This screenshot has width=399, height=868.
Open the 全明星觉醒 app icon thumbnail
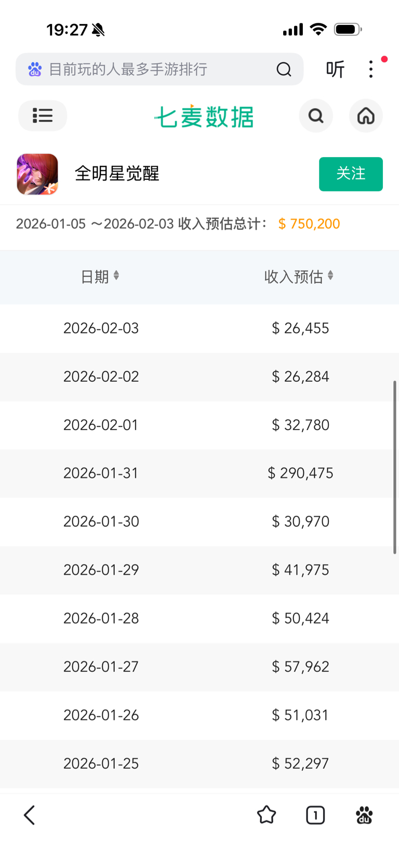click(37, 174)
